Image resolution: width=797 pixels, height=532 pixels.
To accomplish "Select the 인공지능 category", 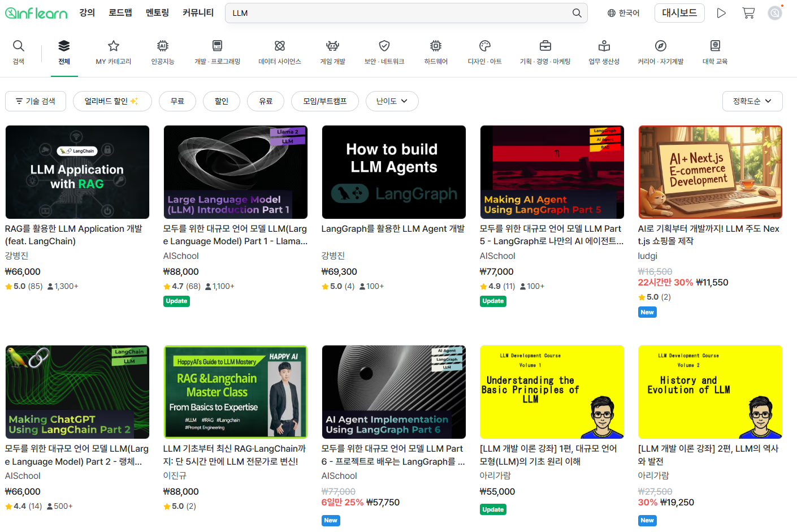I will click(x=163, y=53).
